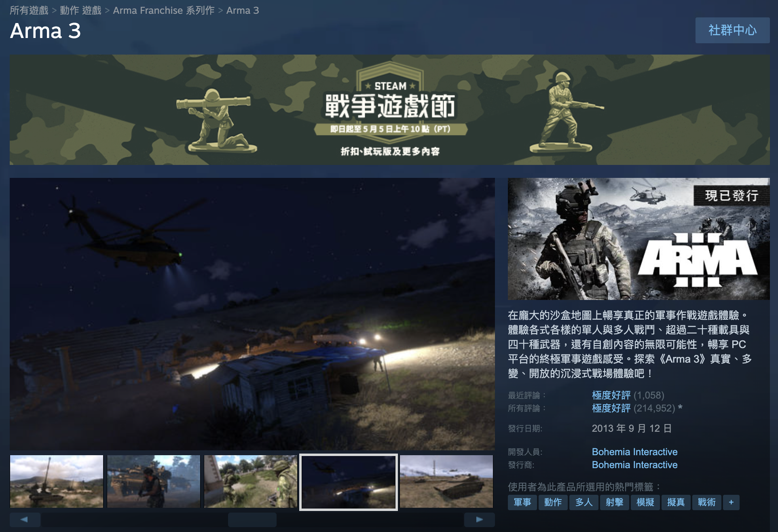Select the artillery gun screenshot thumbnail
This screenshot has width=778, height=532.
57,481
